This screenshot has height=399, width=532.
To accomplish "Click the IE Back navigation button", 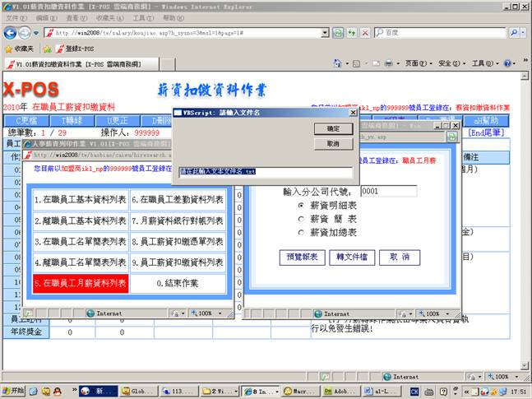I will pos(11,33).
